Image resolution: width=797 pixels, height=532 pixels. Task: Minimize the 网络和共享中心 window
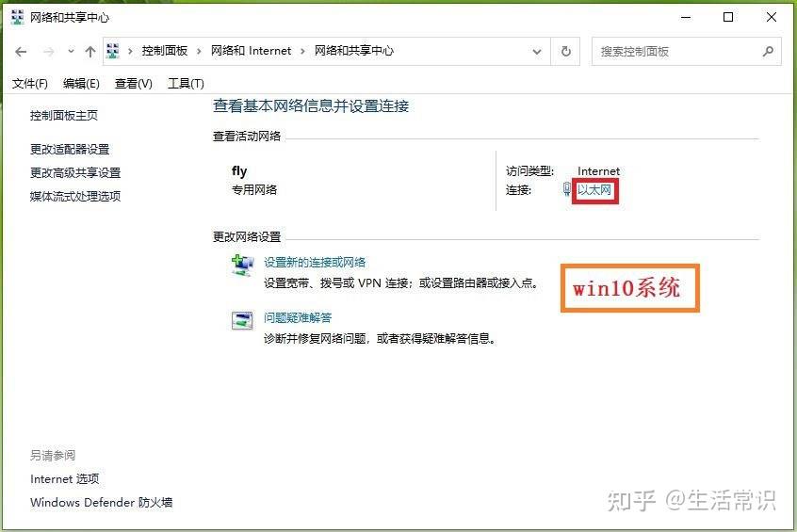point(686,17)
